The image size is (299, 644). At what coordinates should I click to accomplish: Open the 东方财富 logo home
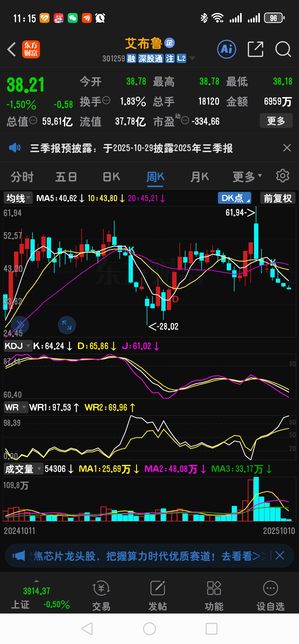click(31, 49)
